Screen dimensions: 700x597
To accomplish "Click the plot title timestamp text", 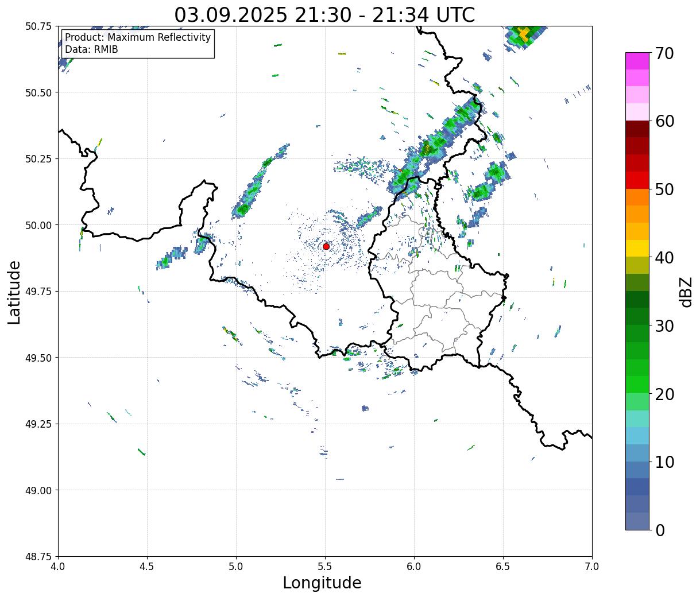I will pos(324,14).
